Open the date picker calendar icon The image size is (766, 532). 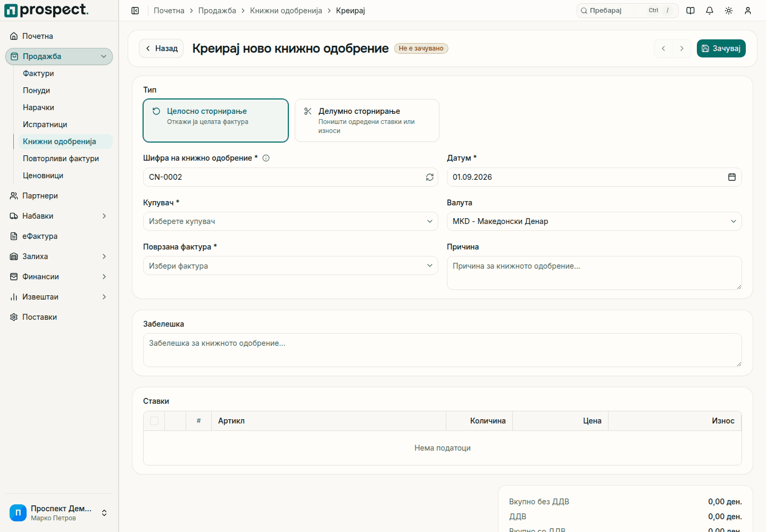click(732, 177)
